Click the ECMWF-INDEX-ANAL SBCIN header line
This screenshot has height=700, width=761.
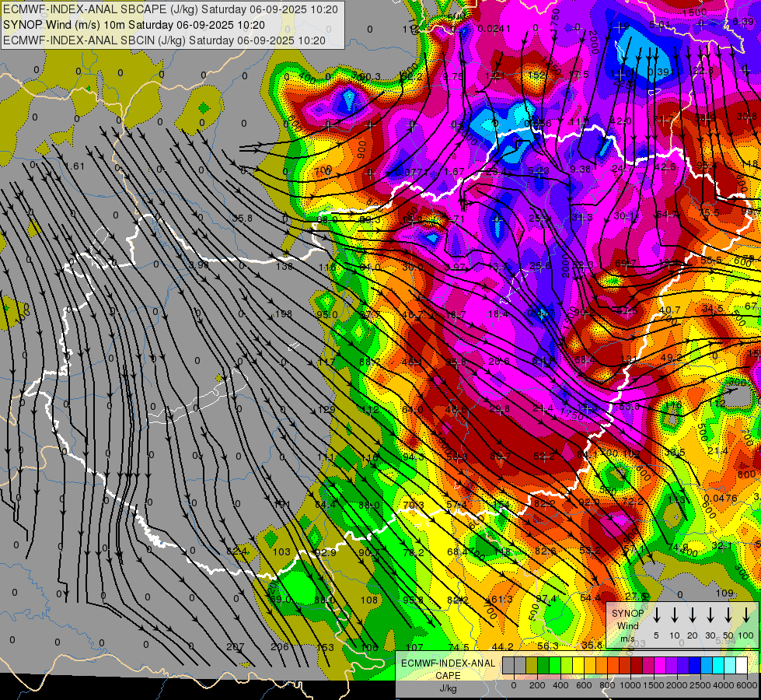click(x=164, y=40)
